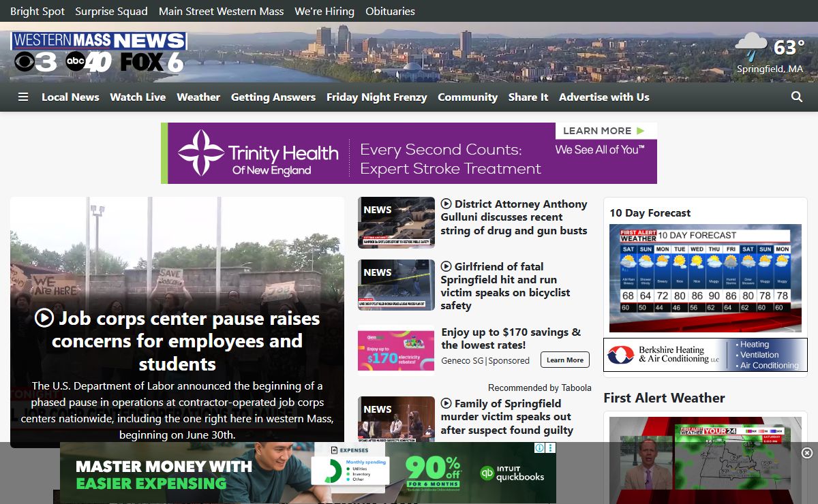Click the Western Mass News logo
This screenshot has height=504, width=818.
pos(99,52)
